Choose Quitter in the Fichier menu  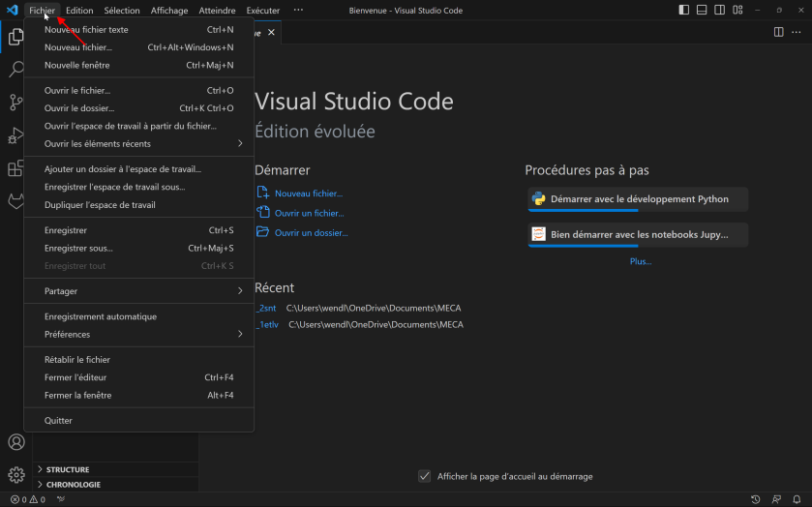click(x=138, y=421)
